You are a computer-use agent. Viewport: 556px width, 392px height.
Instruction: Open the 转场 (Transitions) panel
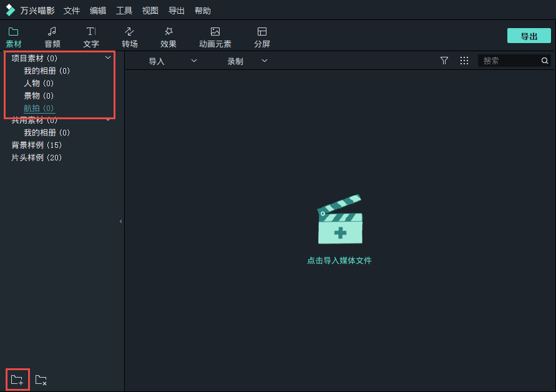click(x=130, y=37)
